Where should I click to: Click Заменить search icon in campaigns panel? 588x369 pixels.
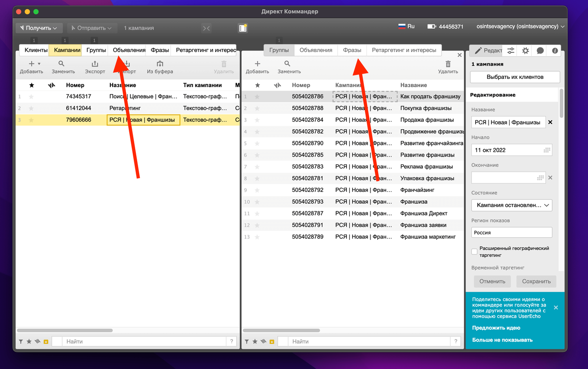[x=62, y=64]
